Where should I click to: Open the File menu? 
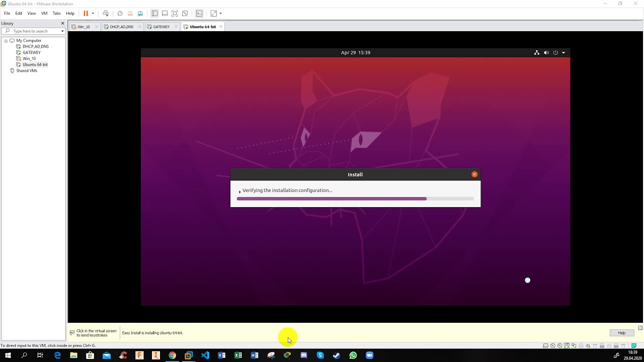click(7, 14)
